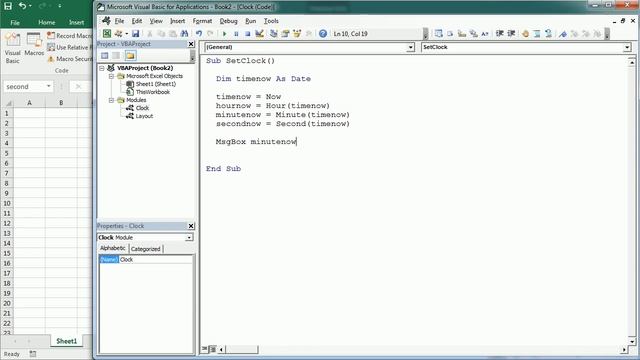Click the Redo arrow in VBA toolbar
Image resolution: width=640 pixels, height=360 pixels.
pos(210,34)
